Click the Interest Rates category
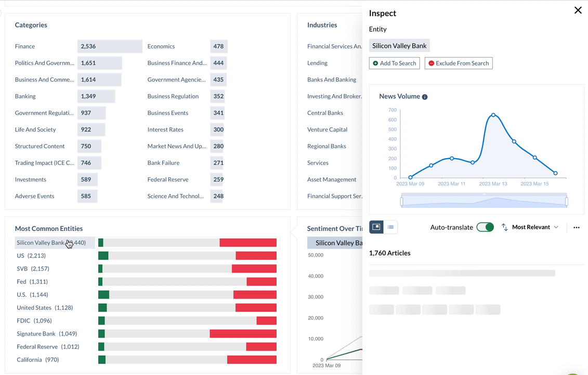Viewport: 588px width, 375px height. (165, 130)
